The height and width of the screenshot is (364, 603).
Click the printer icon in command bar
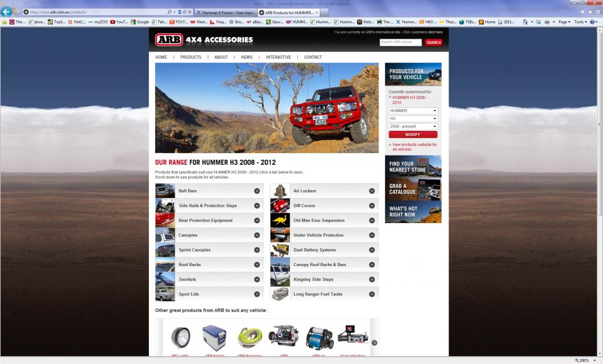(547, 22)
